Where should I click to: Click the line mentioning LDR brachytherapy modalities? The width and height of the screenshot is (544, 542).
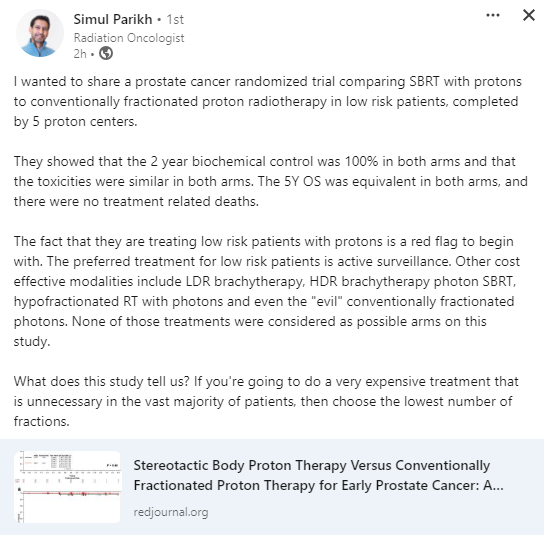(265, 281)
